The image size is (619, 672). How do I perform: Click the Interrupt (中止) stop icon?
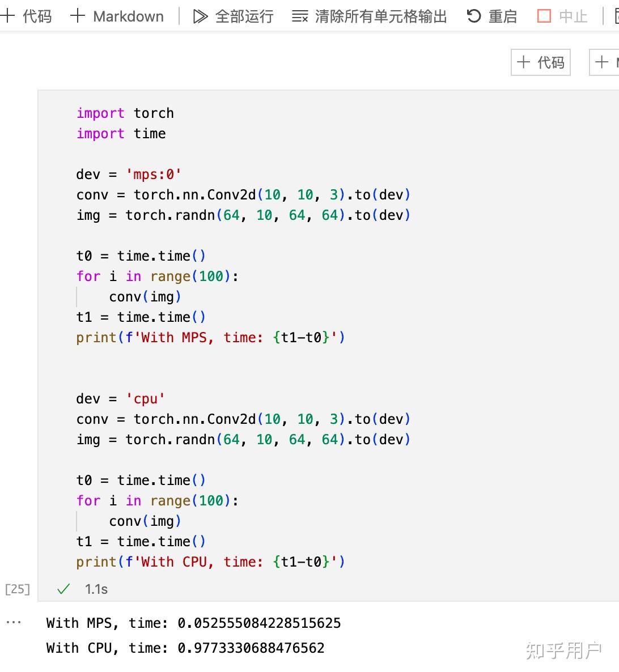545,16
